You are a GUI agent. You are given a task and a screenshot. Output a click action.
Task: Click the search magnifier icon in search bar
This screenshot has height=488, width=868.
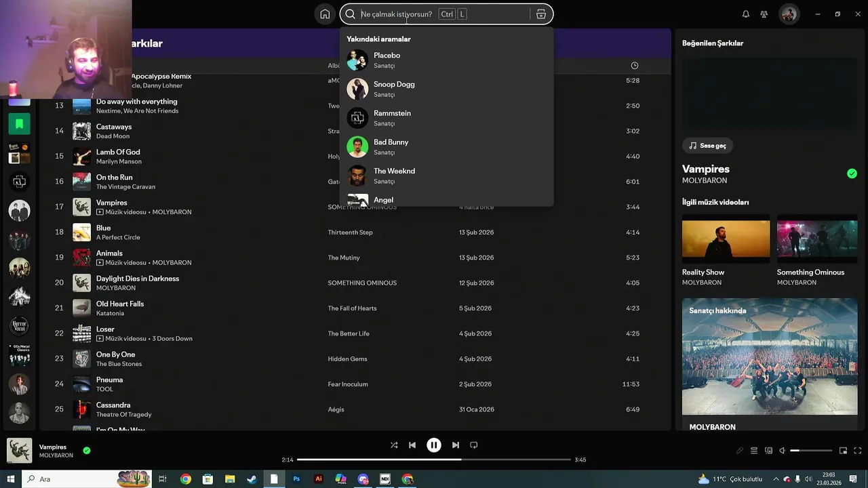click(x=350, y=14)
